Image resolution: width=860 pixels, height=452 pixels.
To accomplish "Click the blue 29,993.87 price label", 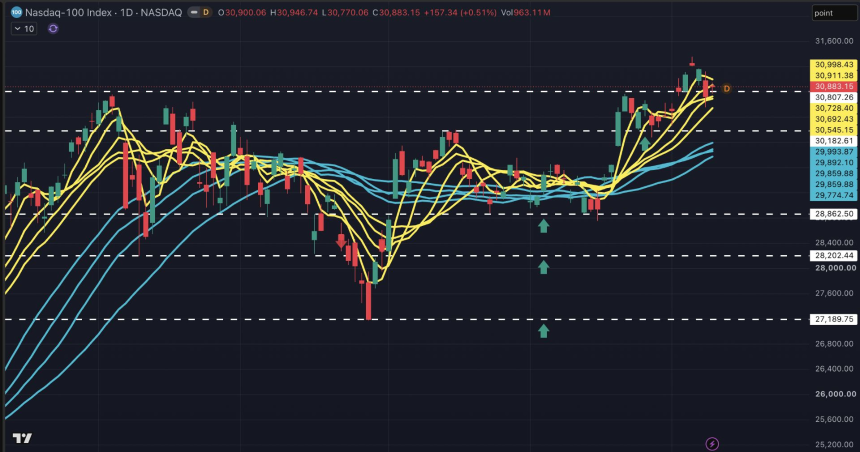I will [833, 151].
